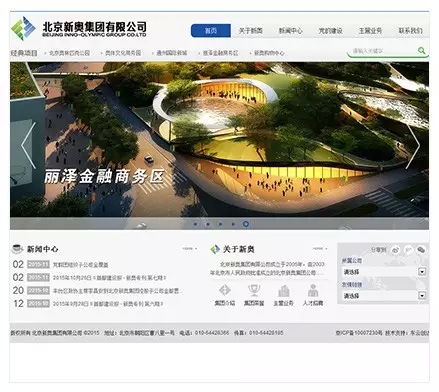The width and height of the screenshot is (439, 392).
Task: Open the first news item dated 02
Action: (x=81, y=265)
